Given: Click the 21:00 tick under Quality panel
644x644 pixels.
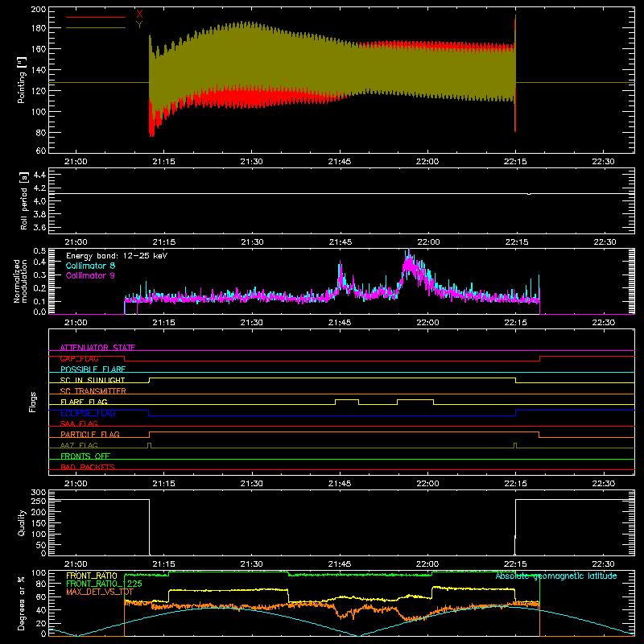Looking at the screenshot, I should tap(76, 564).
